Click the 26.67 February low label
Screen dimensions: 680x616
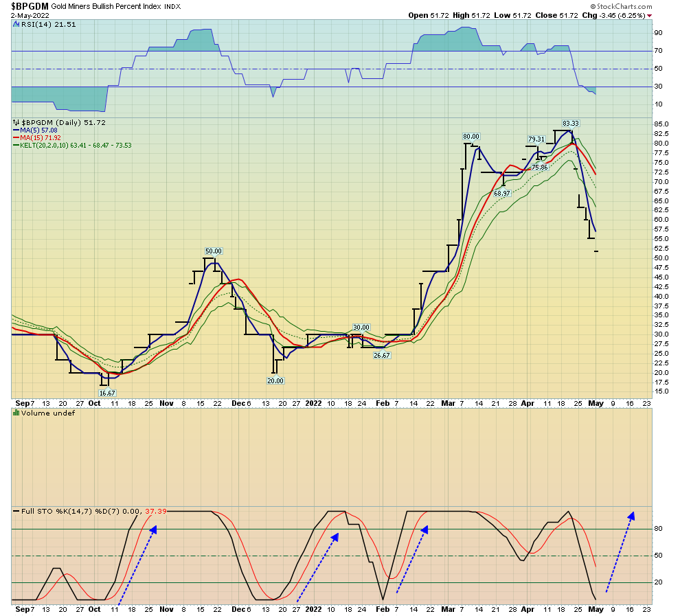pyautogui.click(x=382, y=355)
